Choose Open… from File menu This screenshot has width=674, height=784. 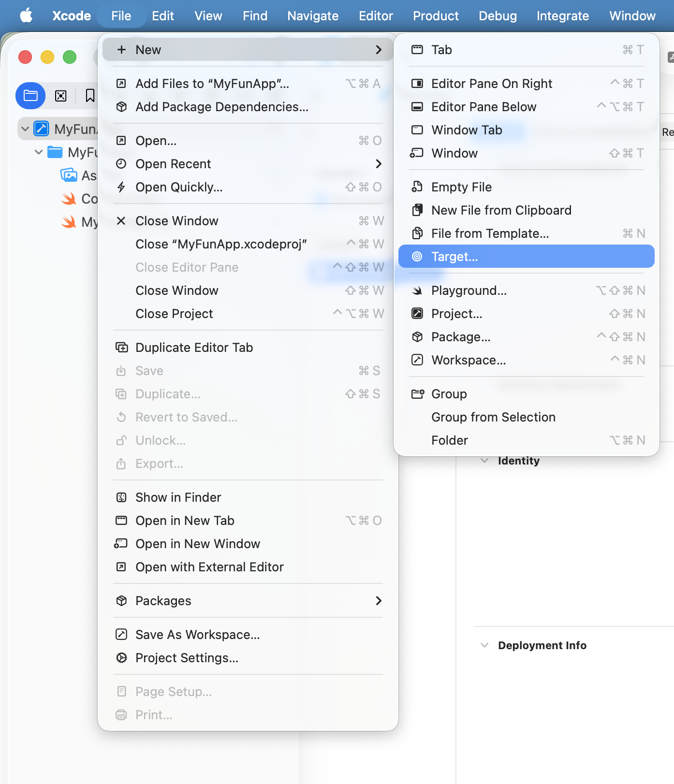click(x=248, y=141)
